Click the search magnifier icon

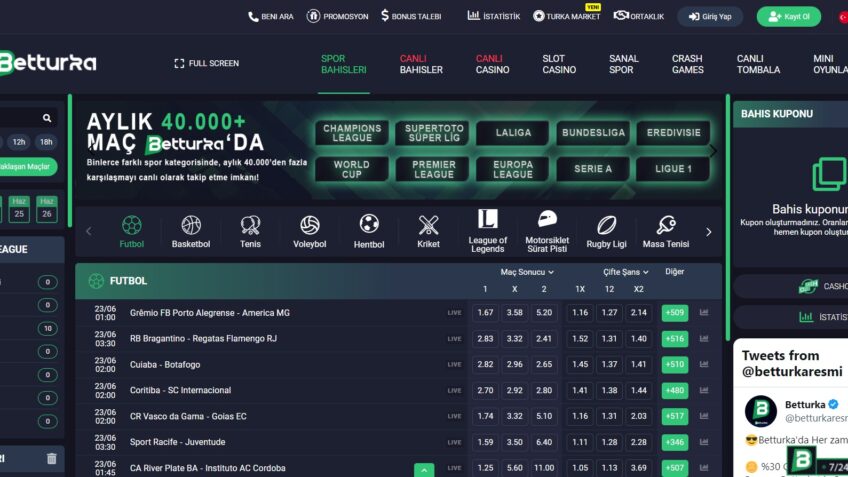47,118
